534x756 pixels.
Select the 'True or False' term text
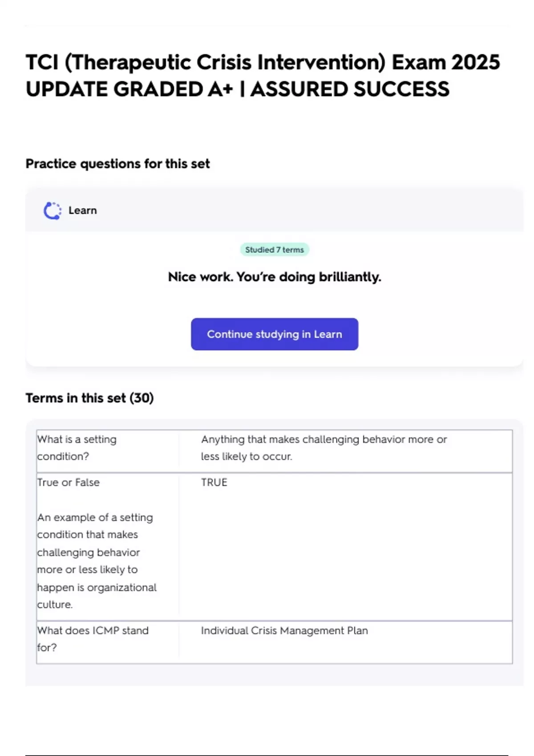coord(69,483)
